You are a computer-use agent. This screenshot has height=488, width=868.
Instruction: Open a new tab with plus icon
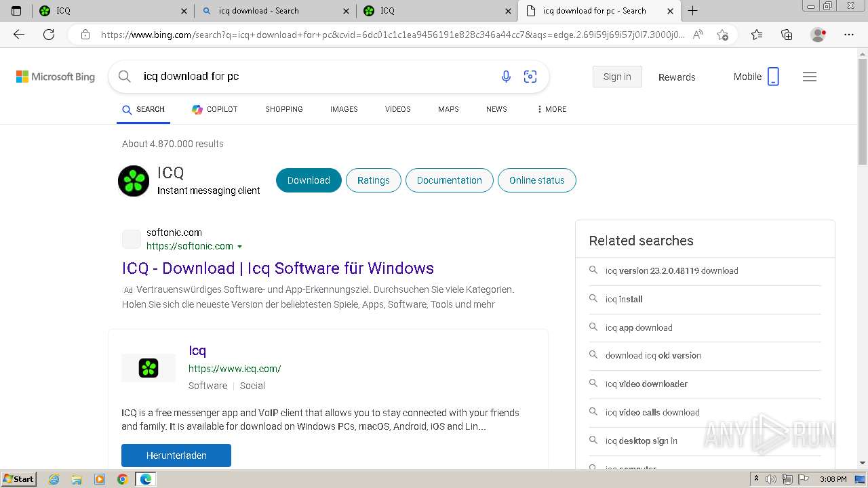[x=692, y=11]
